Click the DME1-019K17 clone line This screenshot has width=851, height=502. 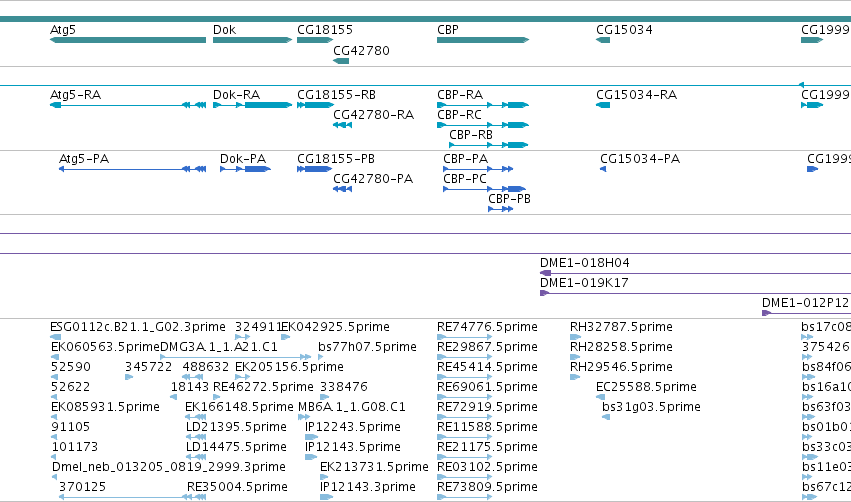click(x=695, y=294)
